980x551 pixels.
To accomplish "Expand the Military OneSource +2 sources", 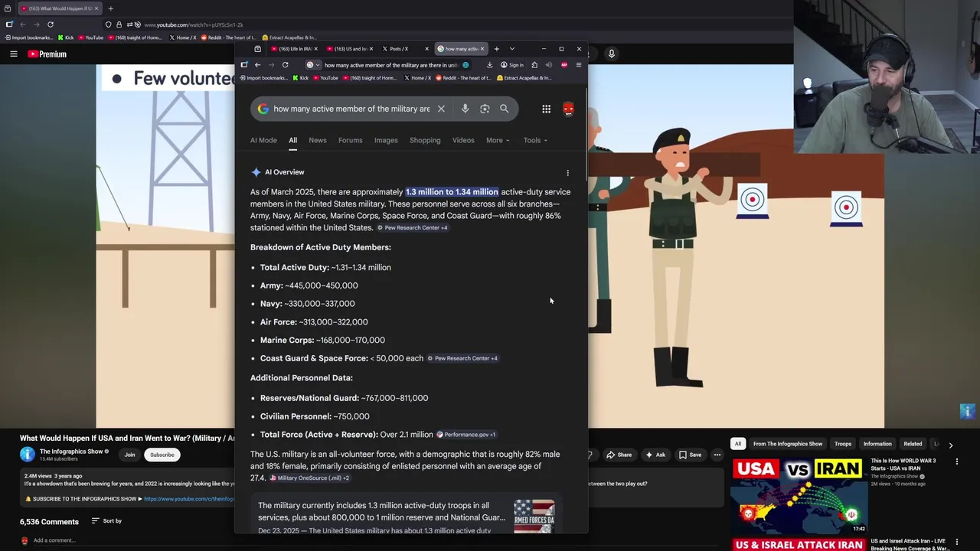I will [309, 478].
